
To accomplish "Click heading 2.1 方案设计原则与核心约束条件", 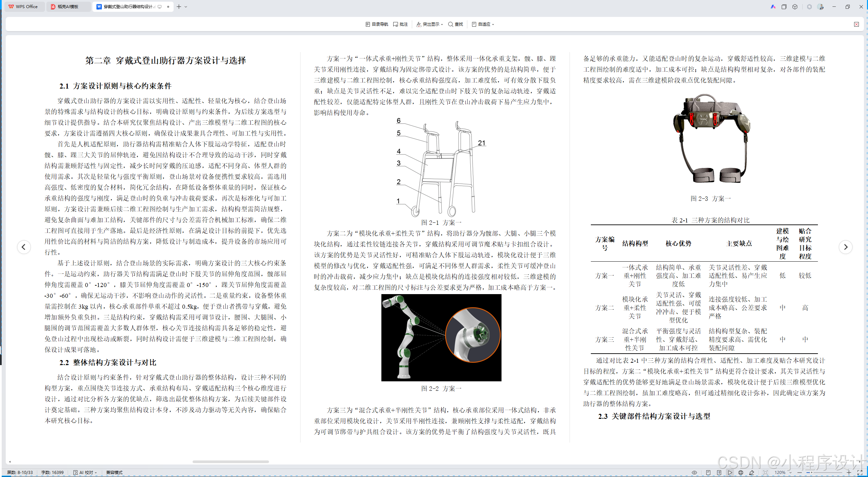I will pyautogui.click(x=115, y=86).
